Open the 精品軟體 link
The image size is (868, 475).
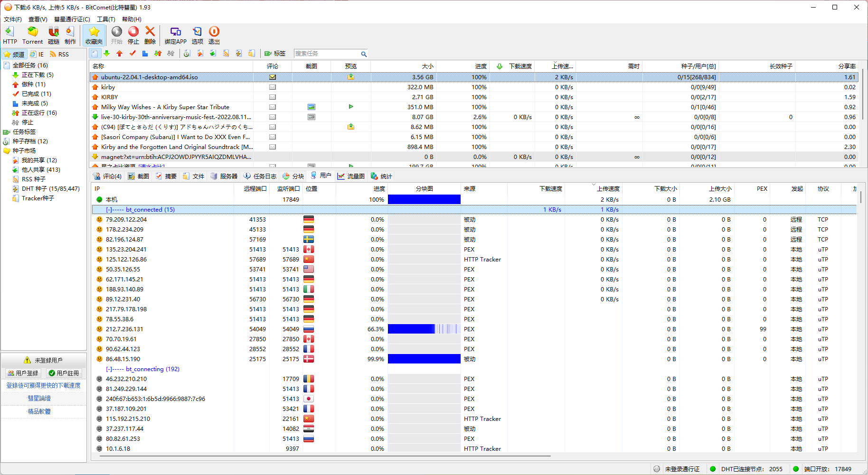(39, 412)
